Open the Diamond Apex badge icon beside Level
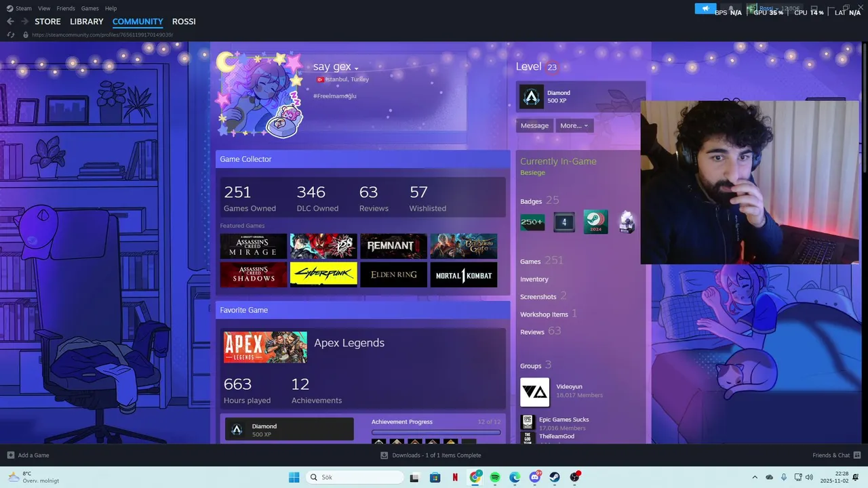The width and height of the screenshot is (868, 488). point(532,97)
